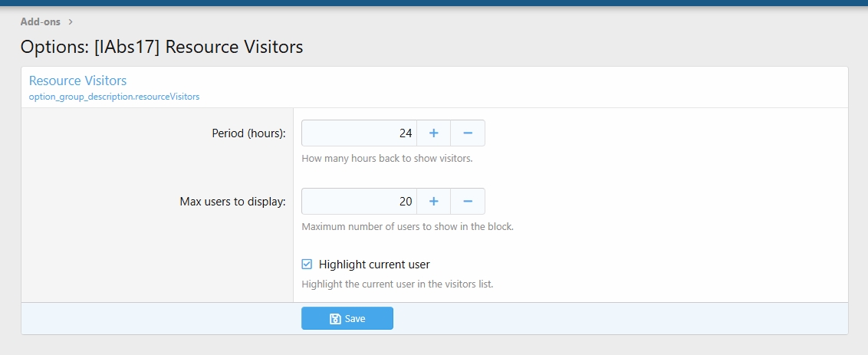
Task: Click the 'Highlight current user' label text
Action: 374,265
